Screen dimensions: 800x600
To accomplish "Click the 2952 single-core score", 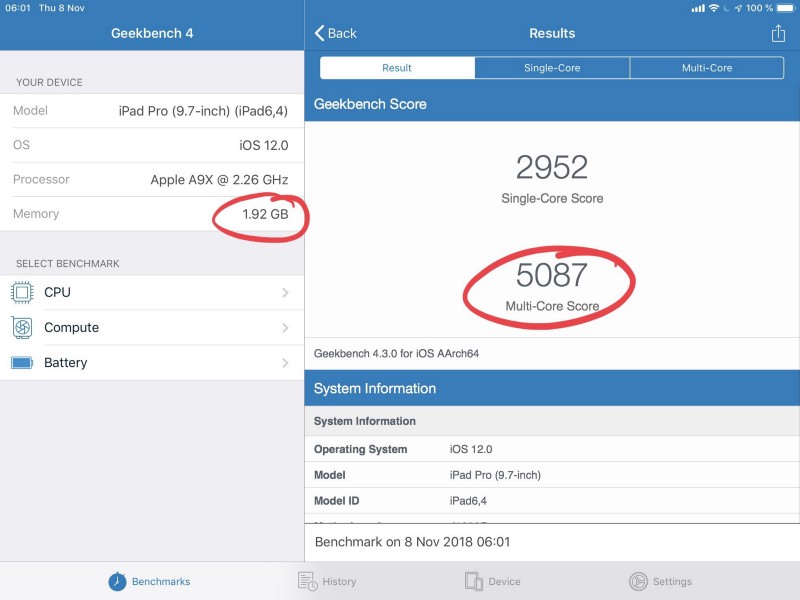I will (x=552, y=167).
